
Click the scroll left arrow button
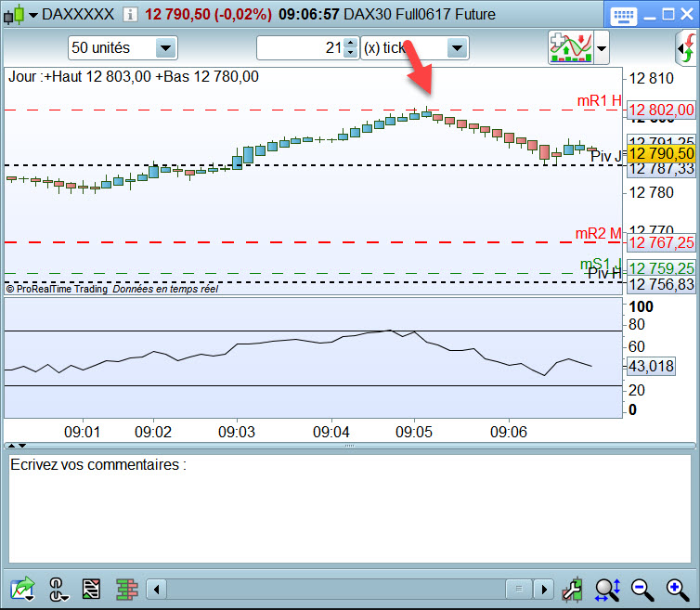pos(157,590)
